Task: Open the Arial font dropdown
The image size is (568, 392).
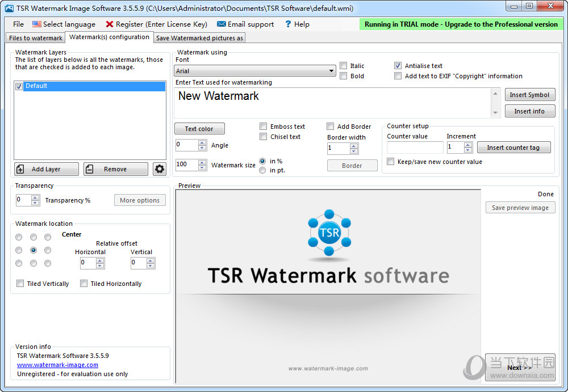Action: [x=332, y=70]
